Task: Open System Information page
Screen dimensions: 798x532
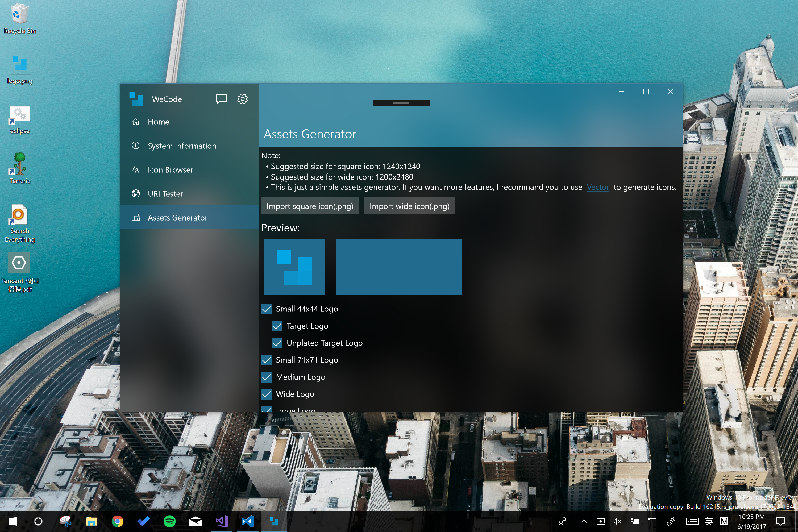Action: point(189,146)
